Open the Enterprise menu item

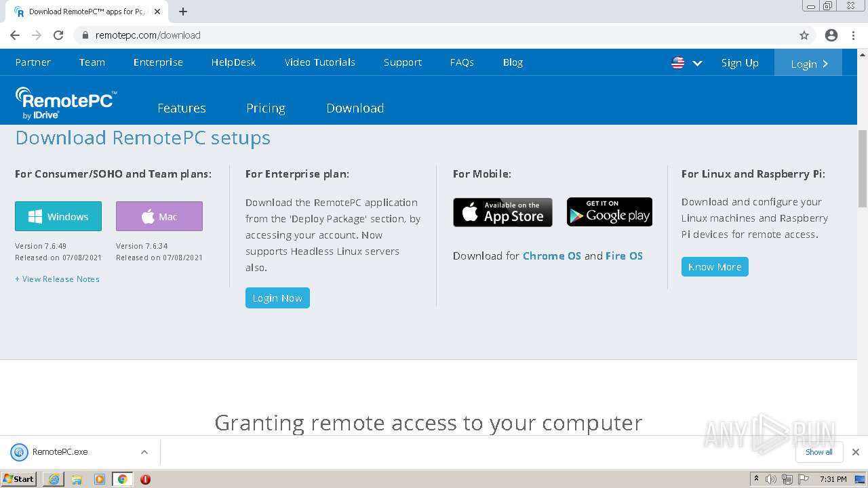(x=158, y=62)
